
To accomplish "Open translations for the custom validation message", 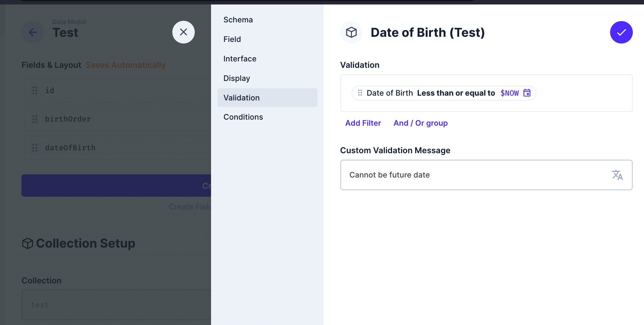I will click(617, 175).
